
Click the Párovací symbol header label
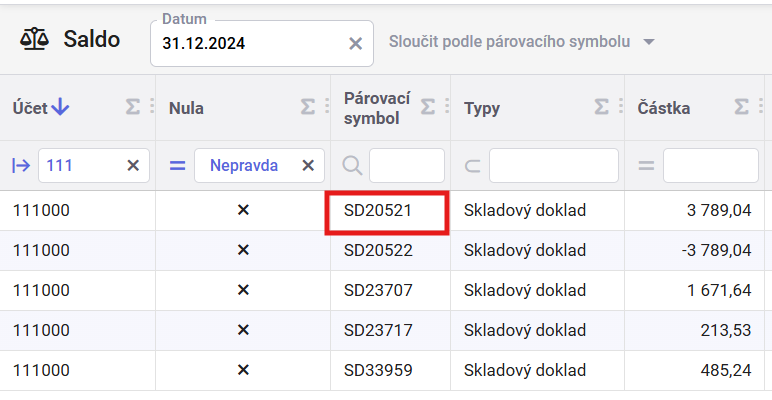click(x=377, y=108)
